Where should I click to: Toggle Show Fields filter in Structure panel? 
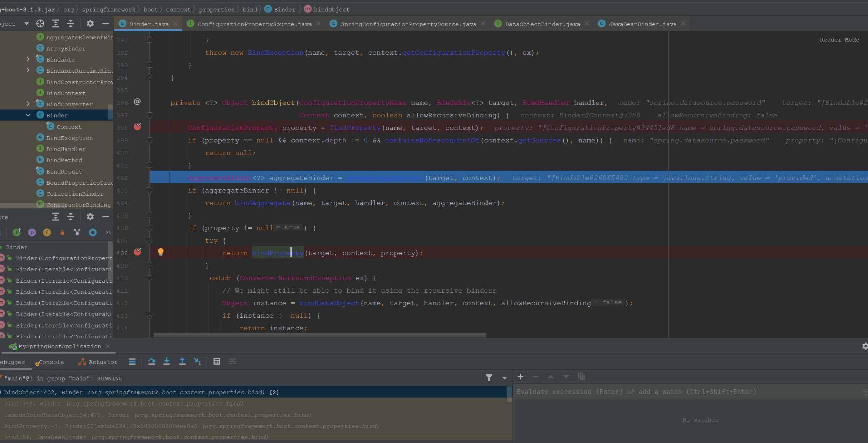click(47, 233)
